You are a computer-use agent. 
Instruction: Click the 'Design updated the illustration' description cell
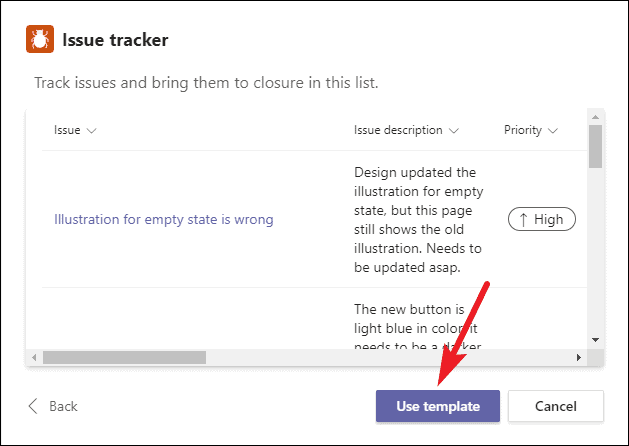point(418,219)
